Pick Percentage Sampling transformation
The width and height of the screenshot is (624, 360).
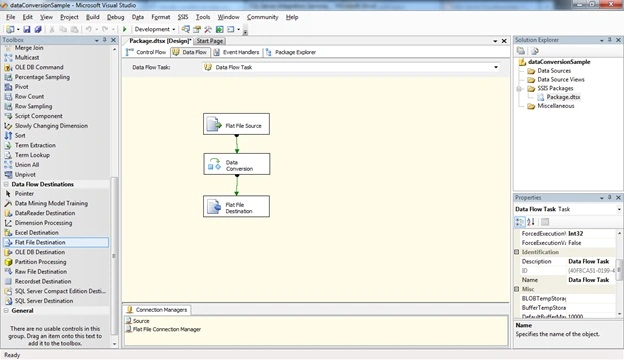[42, 77]
